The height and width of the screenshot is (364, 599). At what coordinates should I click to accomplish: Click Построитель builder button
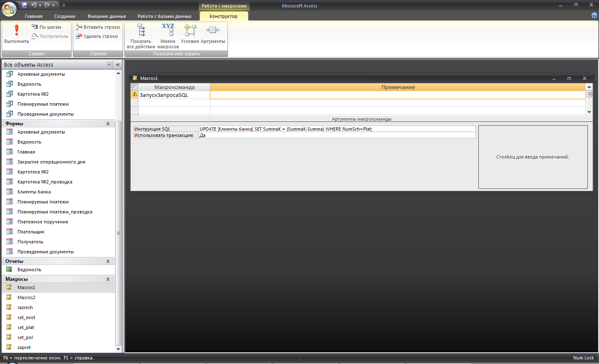coord(50,36)
